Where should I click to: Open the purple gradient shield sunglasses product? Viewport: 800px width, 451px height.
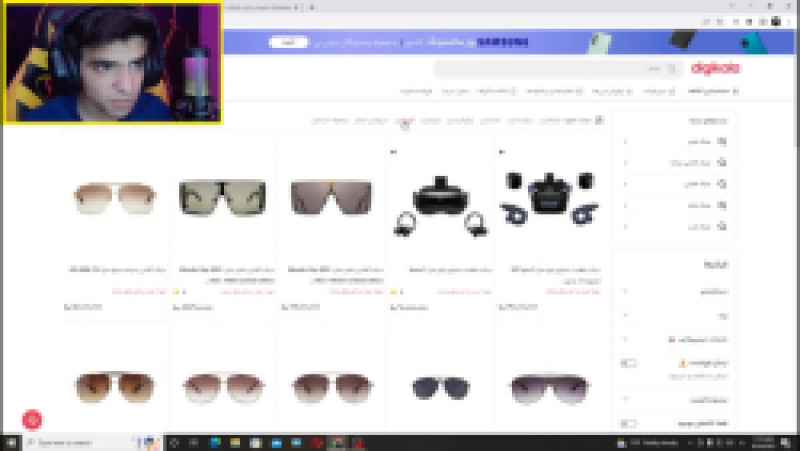click(549, 389)
